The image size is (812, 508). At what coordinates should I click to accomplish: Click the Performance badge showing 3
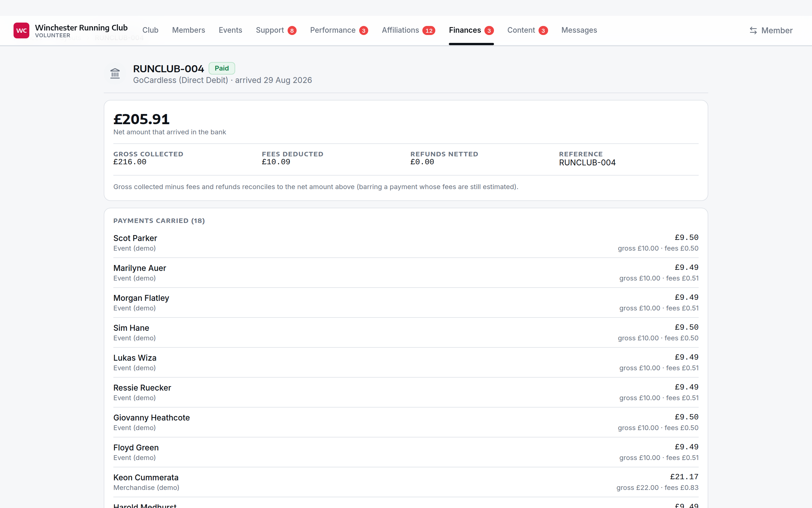pos(363,30)
